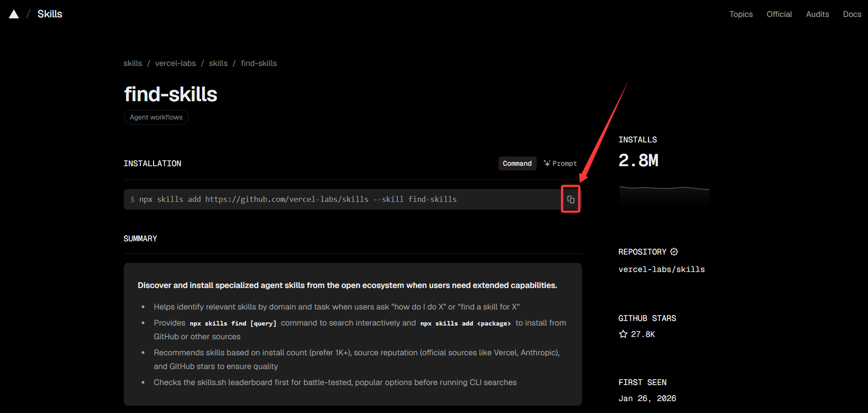The image size is (868, 413).
Task: Click the INSTALLS label
Action: (x=637, y=140)
